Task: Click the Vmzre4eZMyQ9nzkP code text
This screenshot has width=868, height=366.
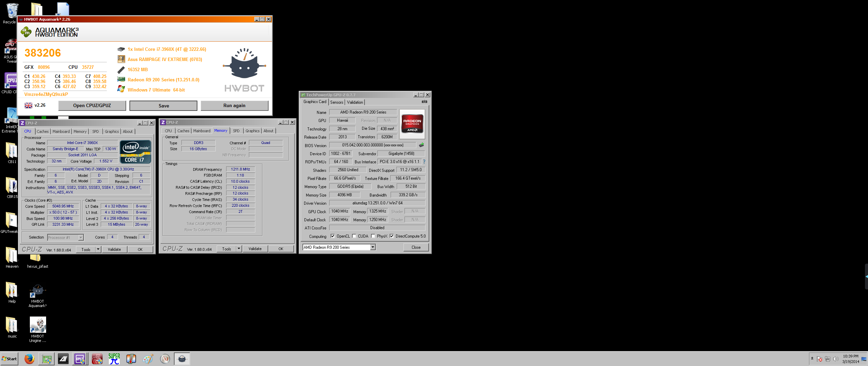Action: [x=46, y=94]
